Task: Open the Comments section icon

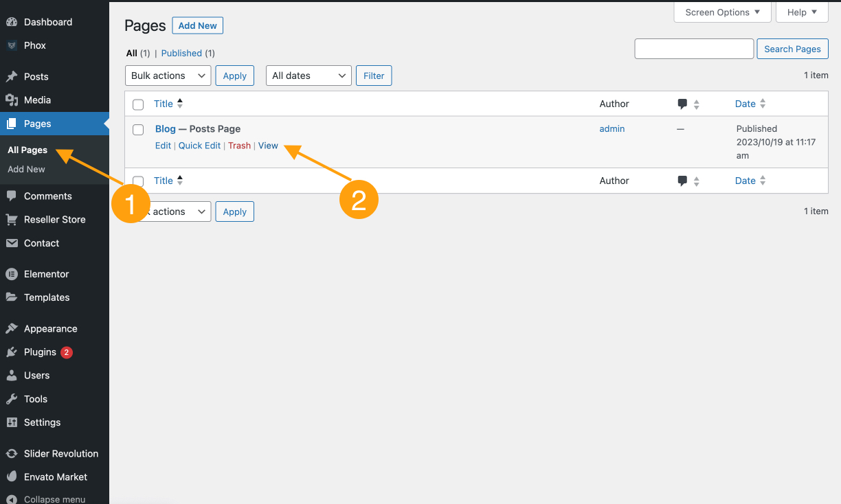Action: tap(14, 196)
